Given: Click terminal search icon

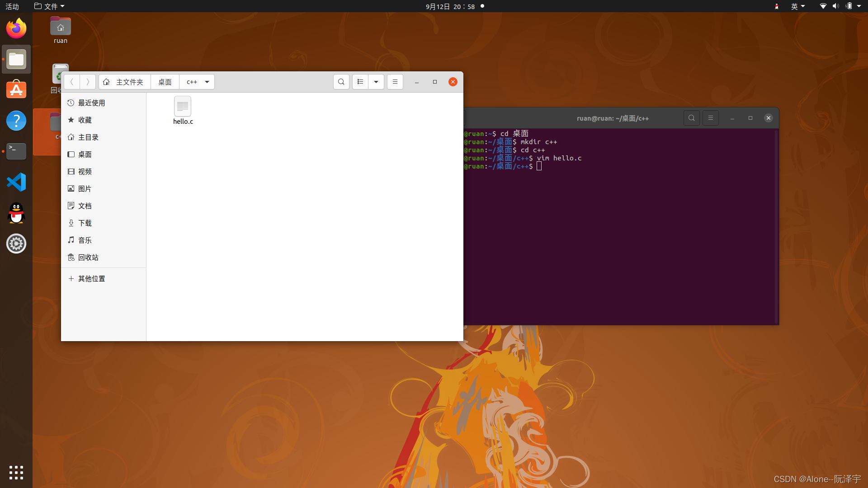Looking at the screenshot, I should tap(692, 118).
